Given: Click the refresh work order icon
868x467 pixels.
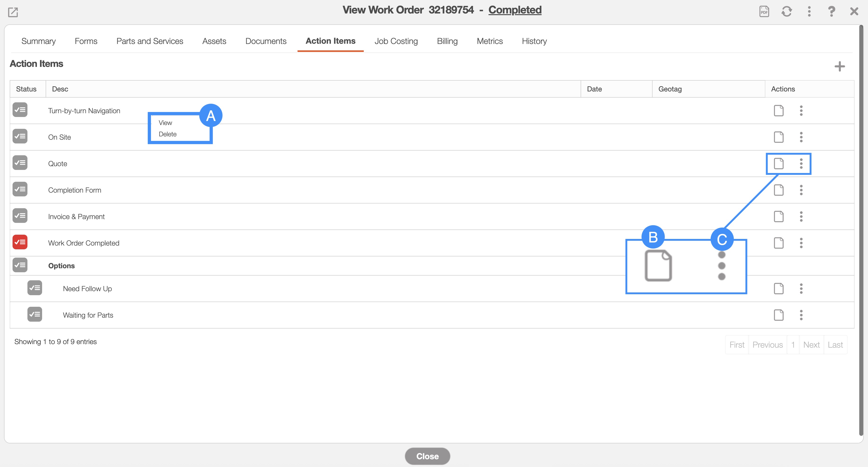Looking at the screenshot, I should pyautogui.click(x=786, y=11).
